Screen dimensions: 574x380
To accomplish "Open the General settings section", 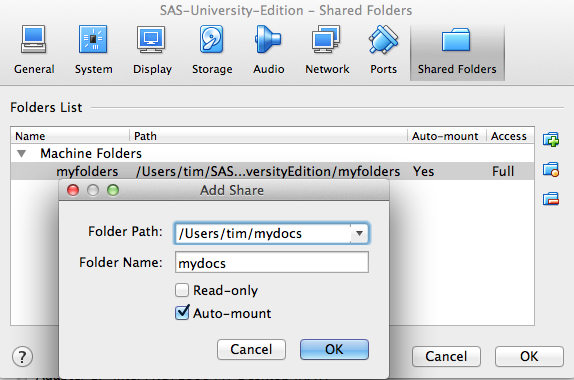I will point(34,50).
